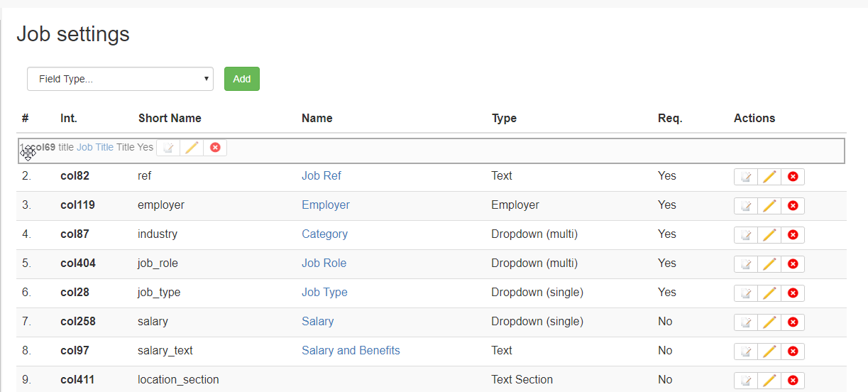The width and height of the screenshot is (868, 392).
Task: Click the page-with-pencil icon in the col258 salary row
Action: (x=746, y=322)
